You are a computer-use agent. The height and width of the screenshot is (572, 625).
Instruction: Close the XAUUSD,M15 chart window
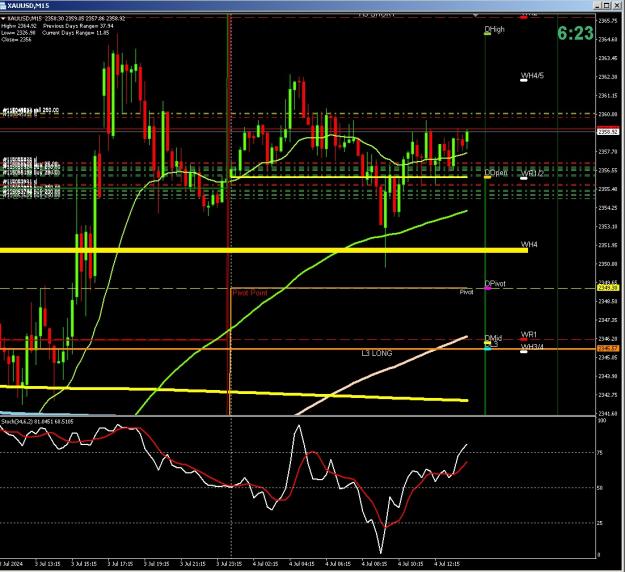coord(615,6)
